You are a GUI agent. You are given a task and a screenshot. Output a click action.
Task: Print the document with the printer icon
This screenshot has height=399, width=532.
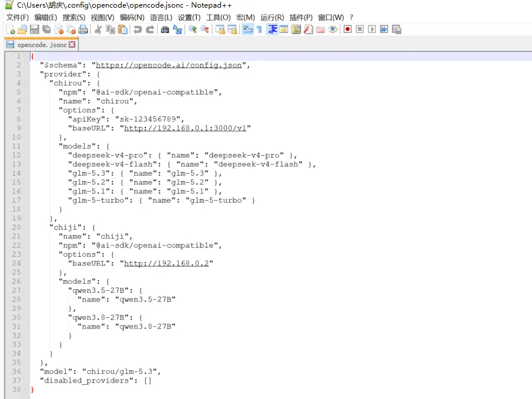pos(83,29)
